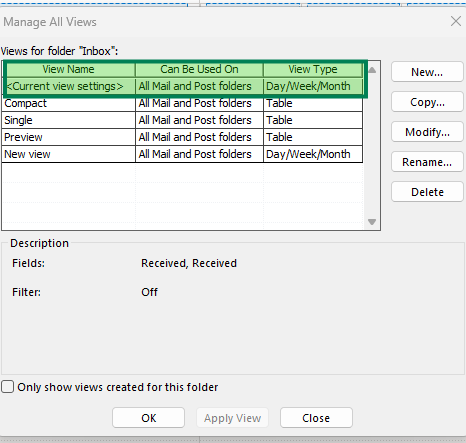The image size is (466, 443).
Task: Select the Compact view row
Action: pyautogui.click(x=182, y=103)
